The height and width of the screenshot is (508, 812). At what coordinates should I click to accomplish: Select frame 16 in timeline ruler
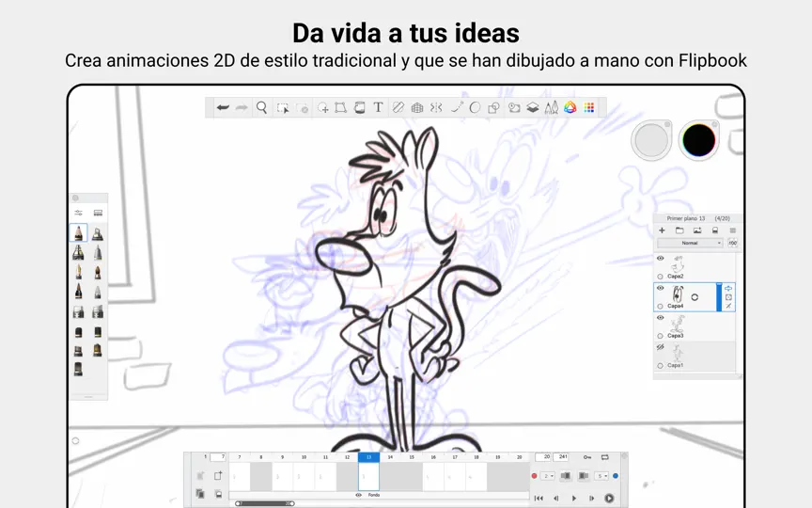pos(433,457)
